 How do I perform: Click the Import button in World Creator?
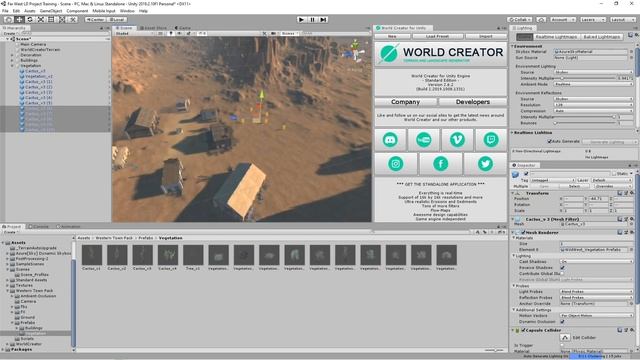(485, 36)
